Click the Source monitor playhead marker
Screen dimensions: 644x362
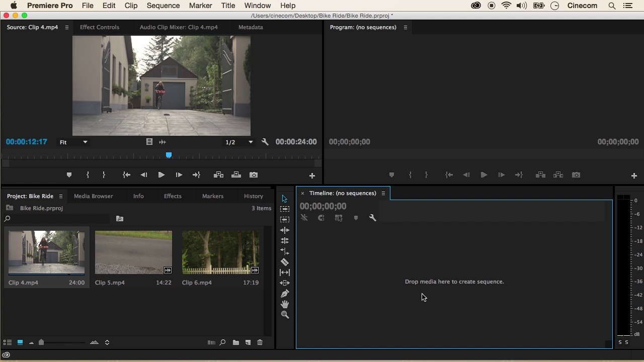[x=169, y=155]
